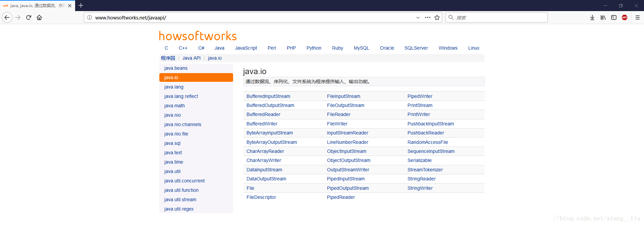Open the BufferedInputStream class link
The image size is (644, 225).
pyautogui.click(x=268, y=96)
